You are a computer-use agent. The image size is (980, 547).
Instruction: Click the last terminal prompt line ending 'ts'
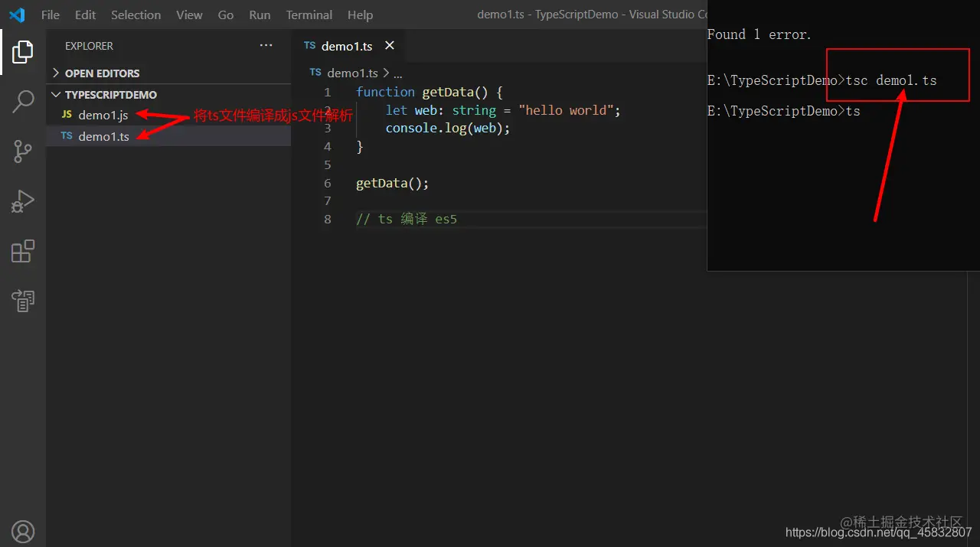tap(784, 111)
